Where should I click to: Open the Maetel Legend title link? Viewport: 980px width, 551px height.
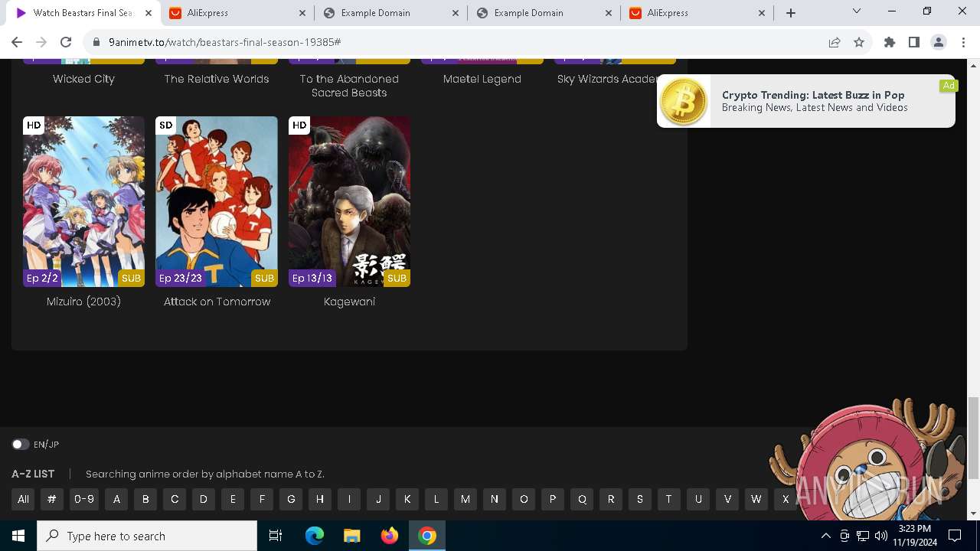482,79
